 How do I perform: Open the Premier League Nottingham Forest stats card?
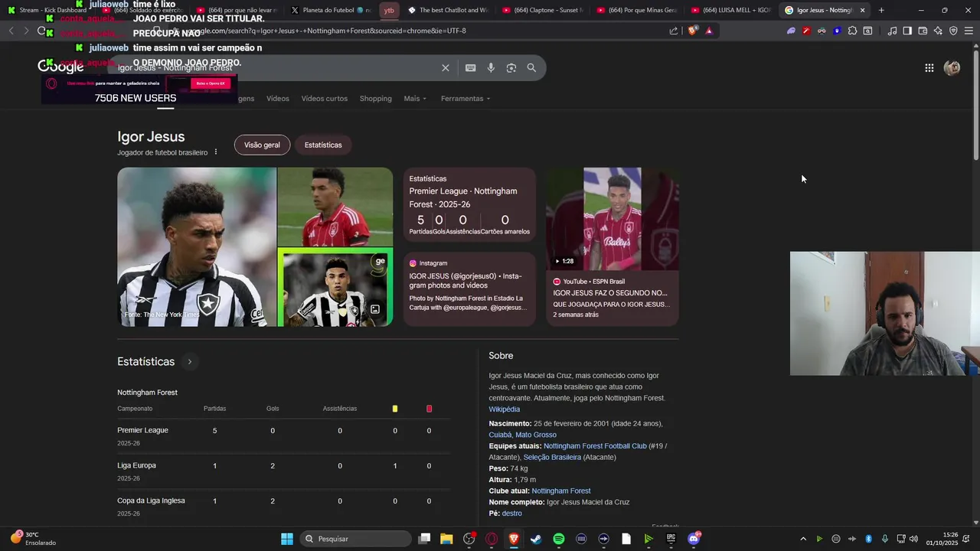pyautogui.click(x=469, y=207)
